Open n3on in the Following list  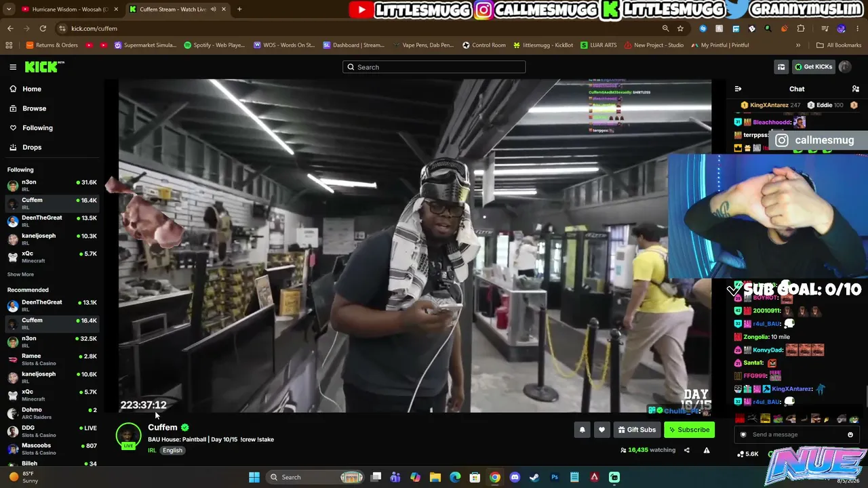pos(52,185)
